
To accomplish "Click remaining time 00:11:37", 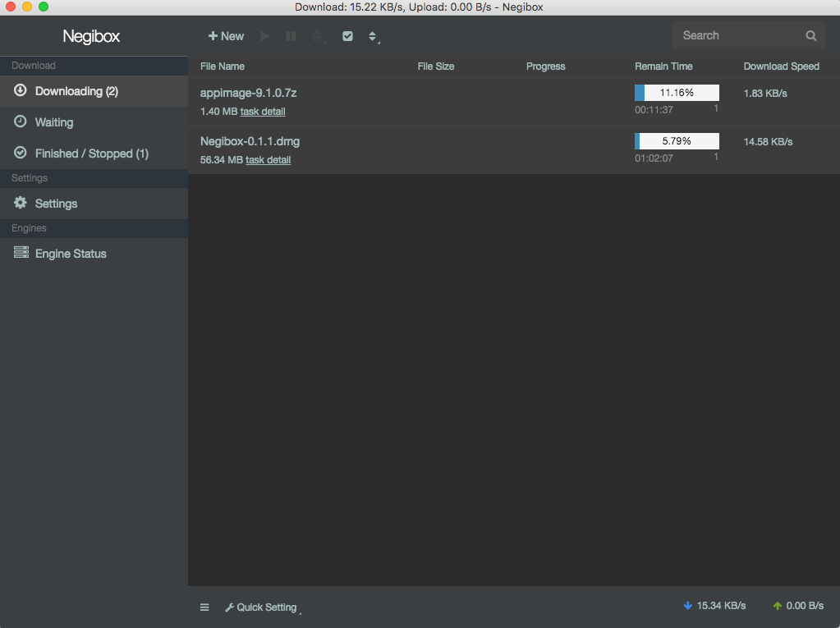I will 654,110.
